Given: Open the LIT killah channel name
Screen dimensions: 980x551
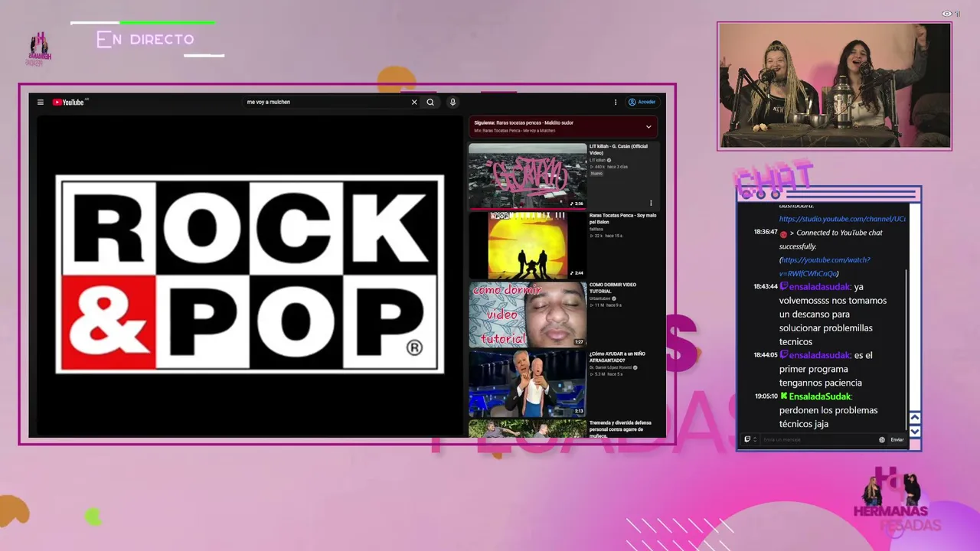Looking at the screenshot, I should coord(597,160).
